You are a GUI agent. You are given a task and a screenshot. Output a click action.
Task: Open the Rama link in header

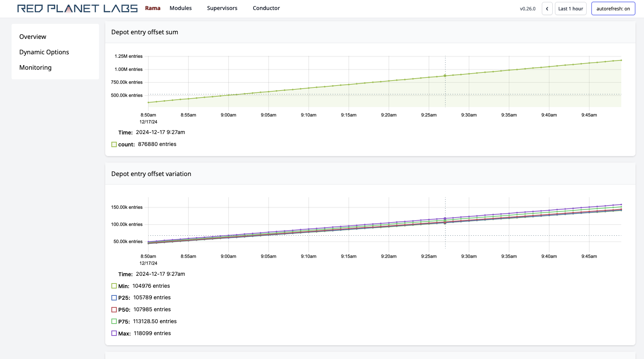point(153,8)
